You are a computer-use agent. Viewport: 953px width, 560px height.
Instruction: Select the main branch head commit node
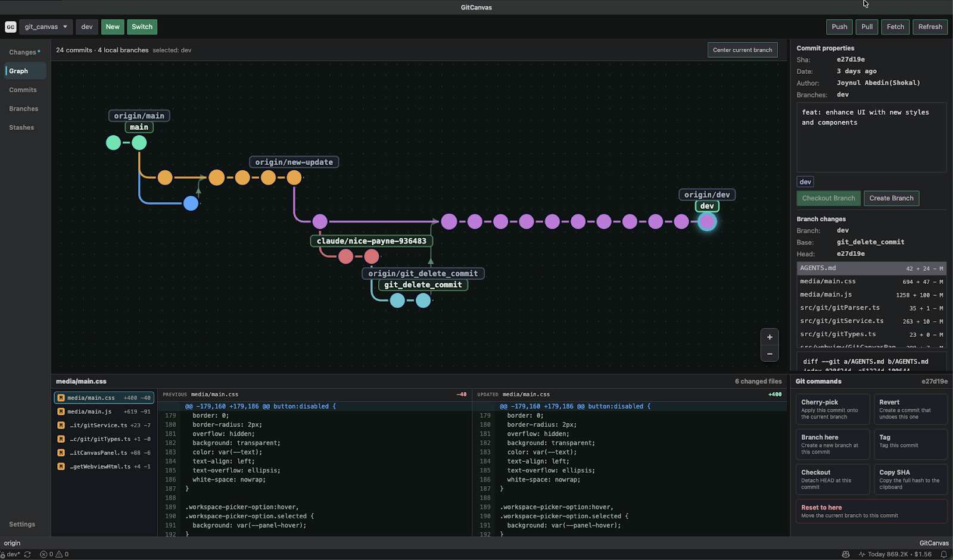coord(139,143)
